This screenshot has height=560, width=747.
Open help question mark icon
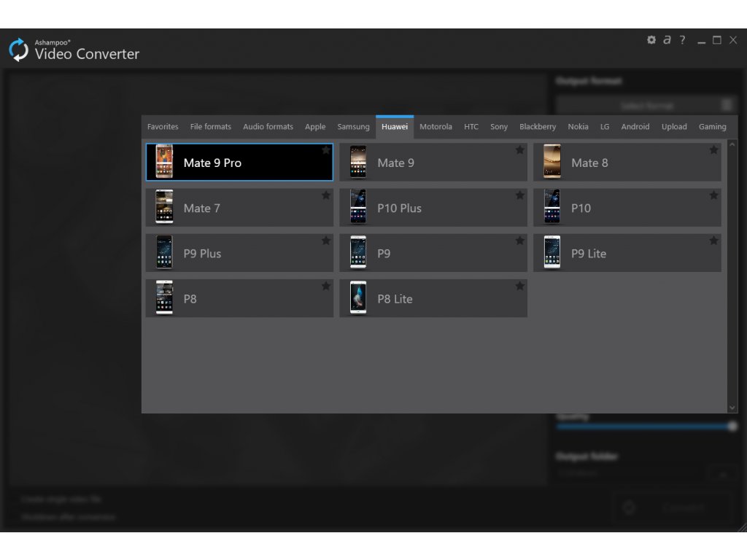[683, 40]
